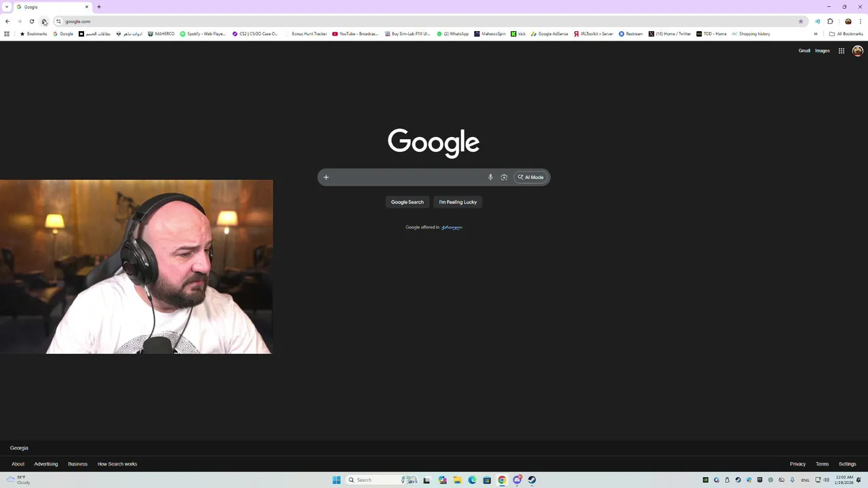
Task: Open All Bookmarks folder
Action: [x=846, y=34]
